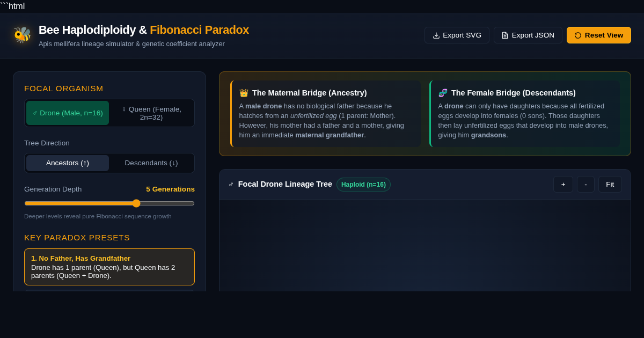This screenshot has width=644, height=338.
Task: Click The Female Bridge (Descendants) heading
Action: 514,93
